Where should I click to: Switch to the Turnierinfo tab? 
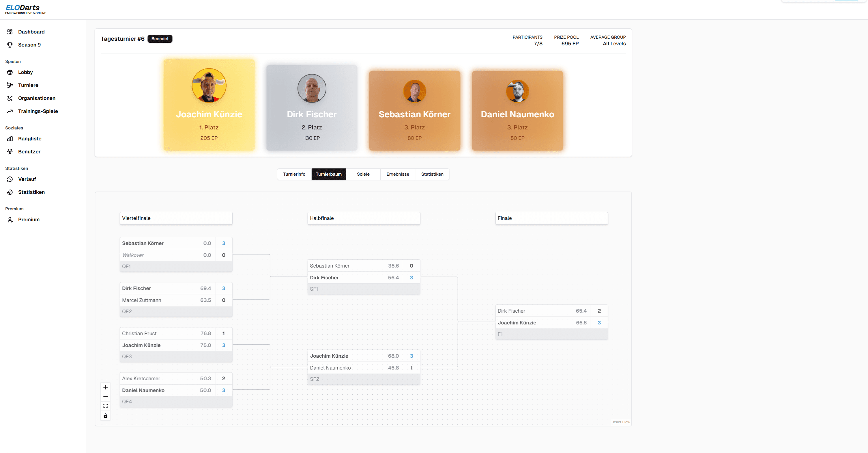(x=294, y=174)
